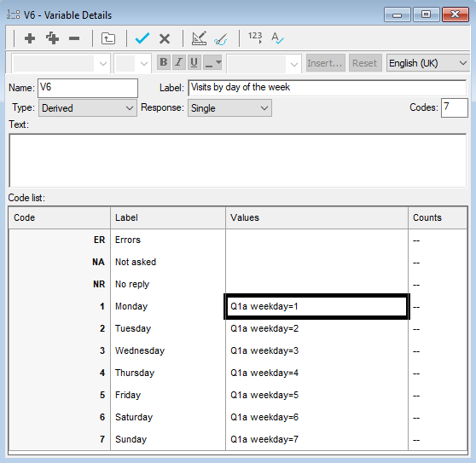Close the Variable Details window
476x463 pixels.
pyautogui.click(x=455, y=14)
